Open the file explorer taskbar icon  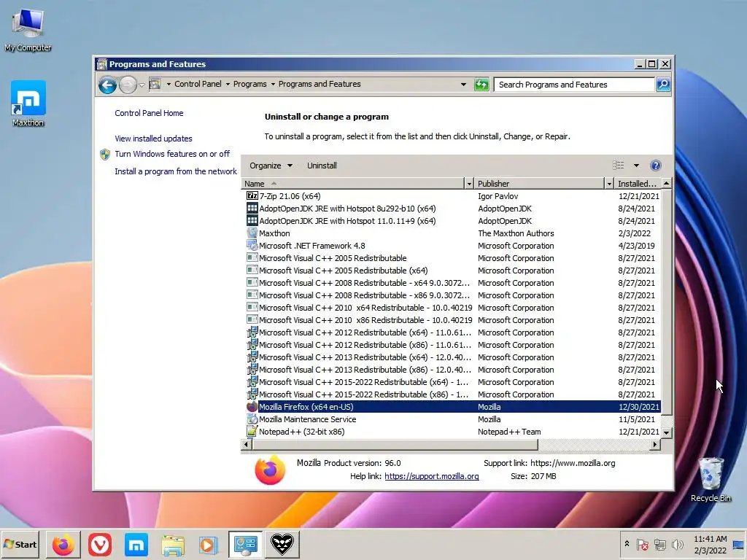coord(172,545)
